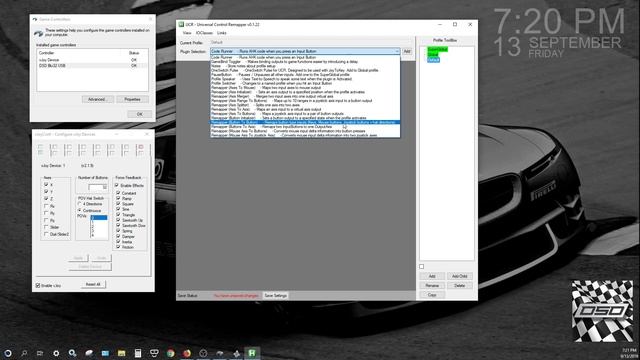
Task: Choose Notes plugin entry
Action: click(305, 66)
